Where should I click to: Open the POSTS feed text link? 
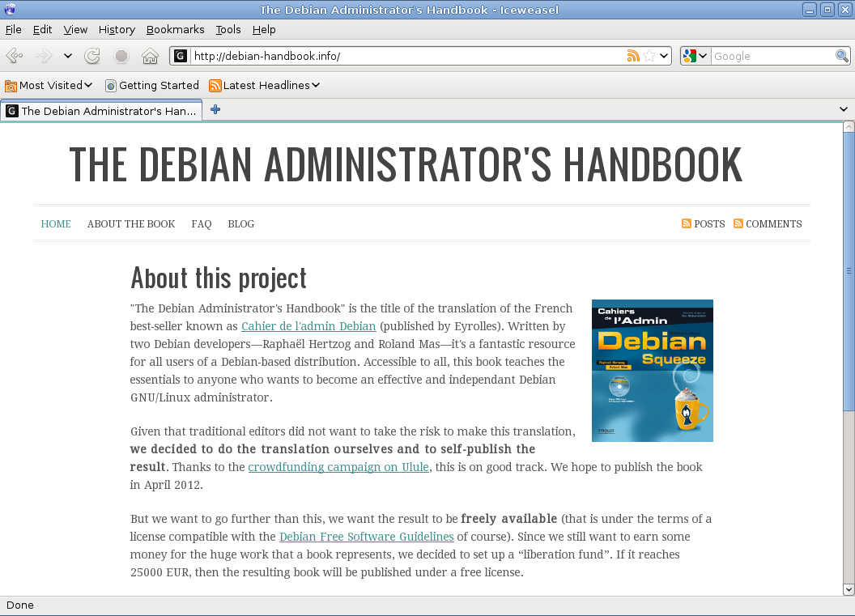click(x=709, y=224)
